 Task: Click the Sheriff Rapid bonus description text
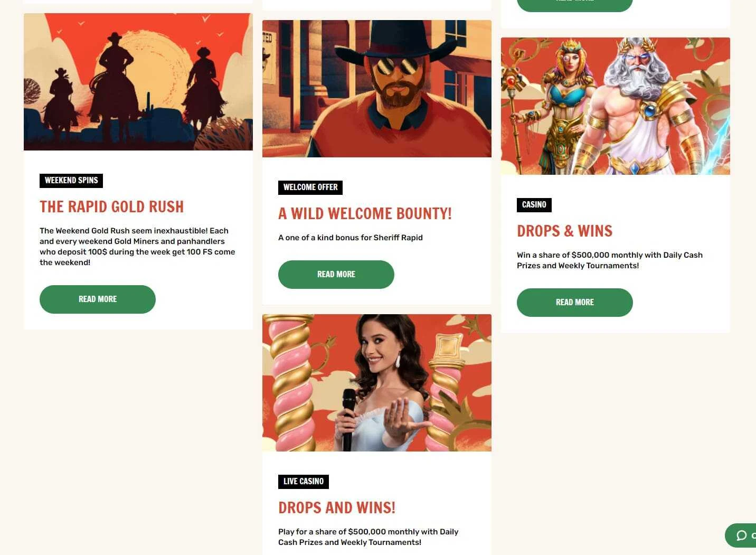(x=351, y=238)
